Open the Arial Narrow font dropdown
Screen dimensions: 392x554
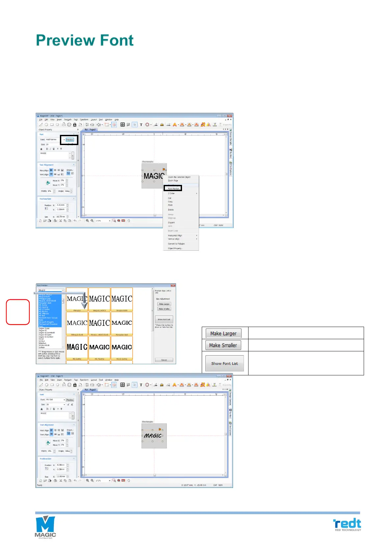point(64,140)
